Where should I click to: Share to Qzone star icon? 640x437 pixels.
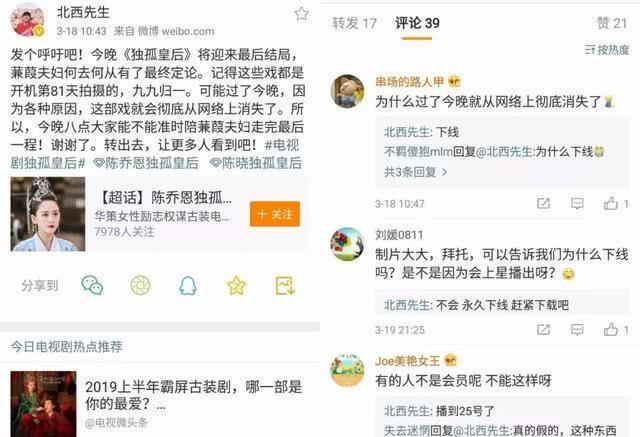(x=236, y=285)
